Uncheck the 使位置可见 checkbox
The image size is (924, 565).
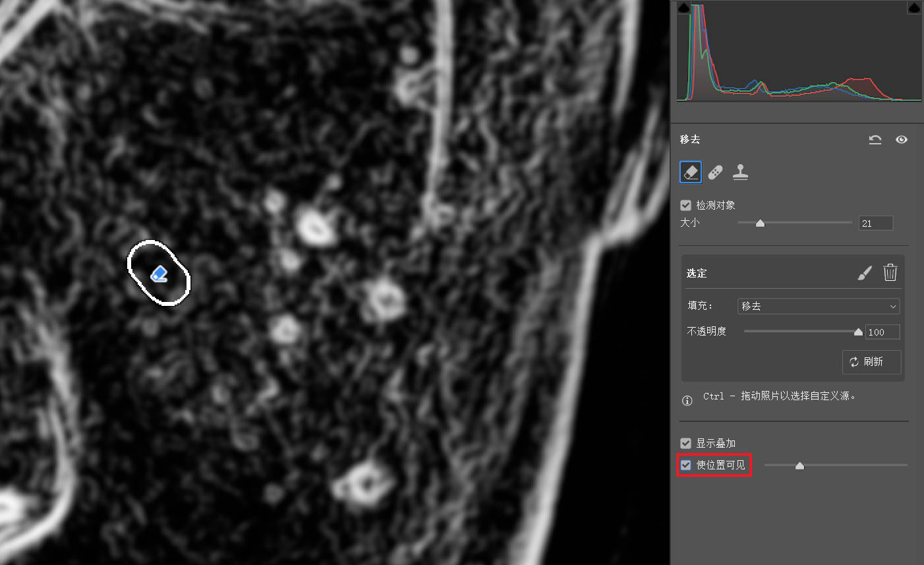pyautogui.click(x=686, y=465)
